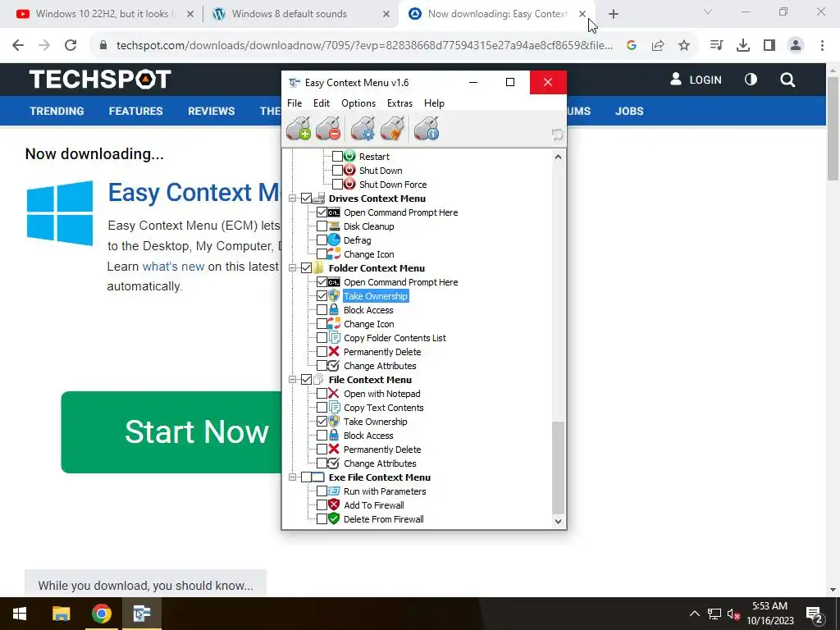Open the Chrome side panel icon
Screen dimensions: 840x630
[x=769, y=46]
